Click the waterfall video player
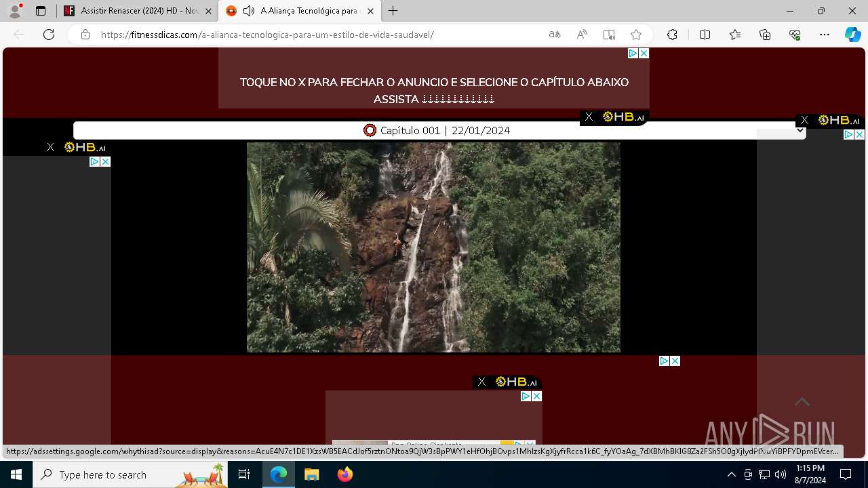868x488 pixels. [x=433, y=247]
